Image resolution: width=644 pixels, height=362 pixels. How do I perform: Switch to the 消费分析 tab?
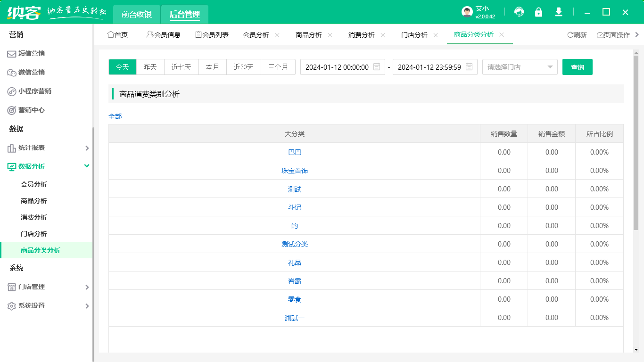(361, 35)
